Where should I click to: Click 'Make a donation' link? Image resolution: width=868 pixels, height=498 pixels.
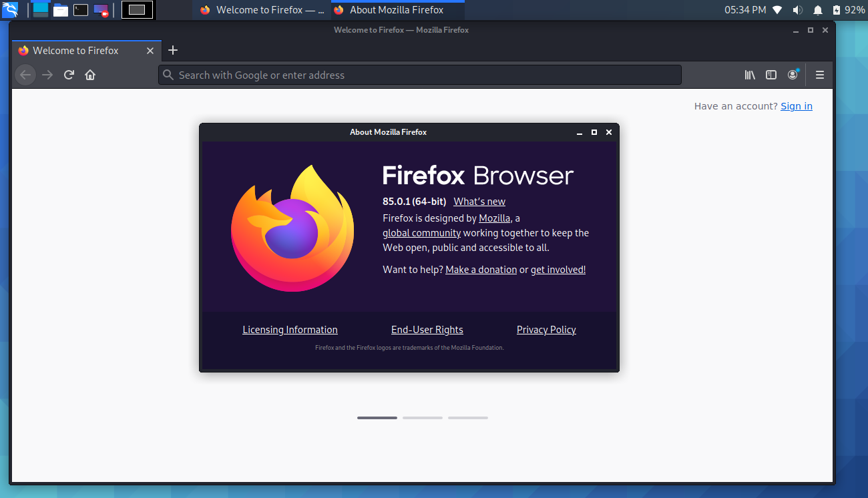pos(481,270)
